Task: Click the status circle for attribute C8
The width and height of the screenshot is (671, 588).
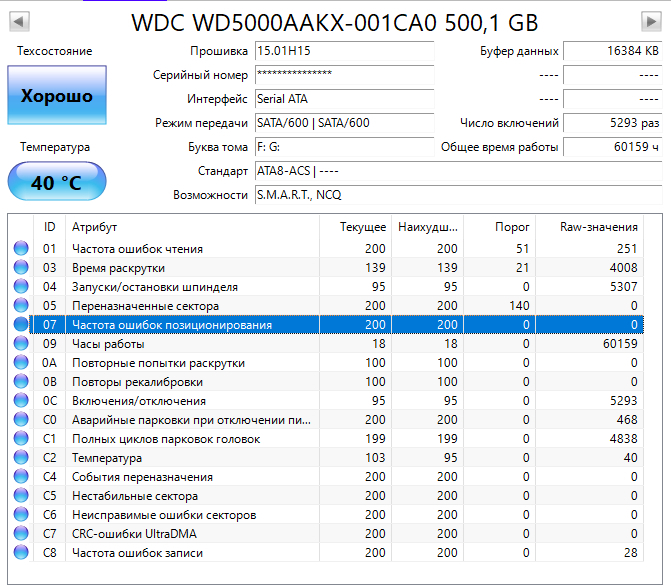Action: [21, 552]
